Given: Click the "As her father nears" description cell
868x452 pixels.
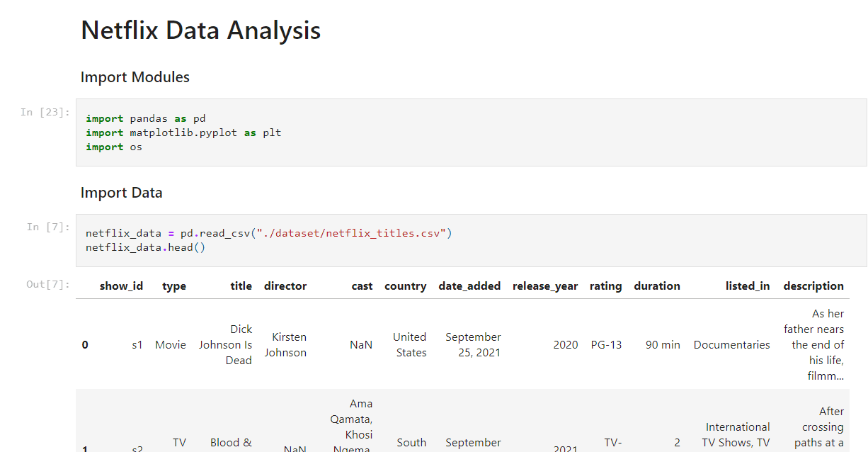Looking at the screenshot, I should pos(814,345).
